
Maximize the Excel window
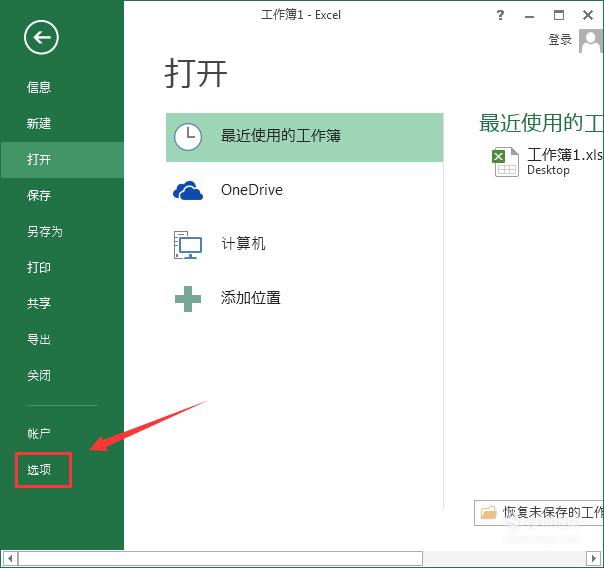click(x=559, y=15)
